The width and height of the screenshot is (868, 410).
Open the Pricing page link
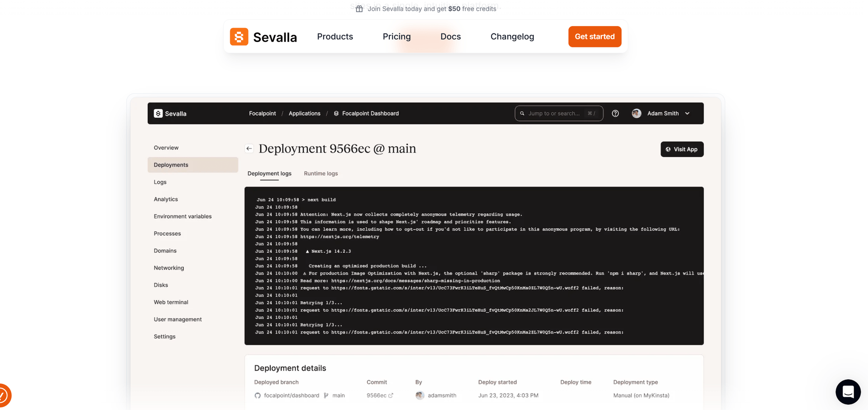point(396,37)
